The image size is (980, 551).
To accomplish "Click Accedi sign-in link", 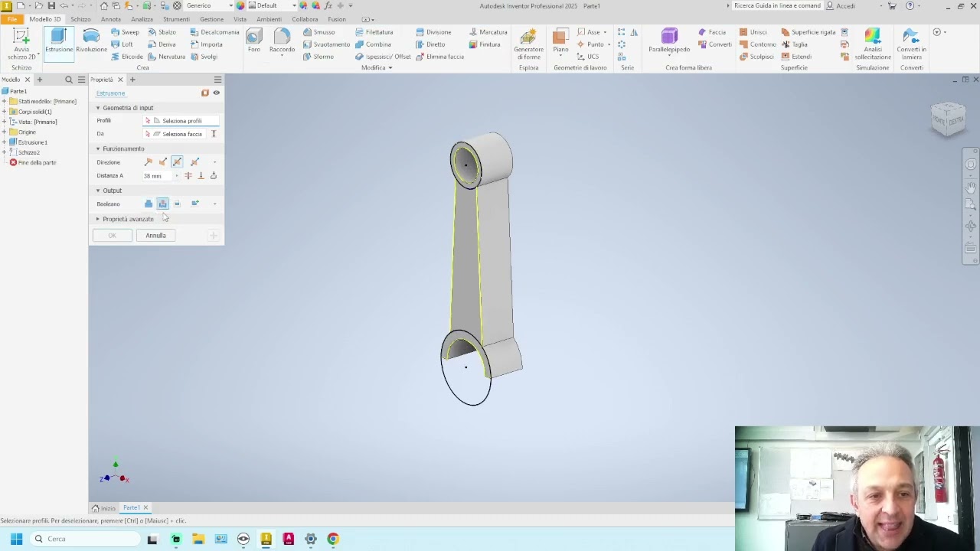I will click(841, 6).
